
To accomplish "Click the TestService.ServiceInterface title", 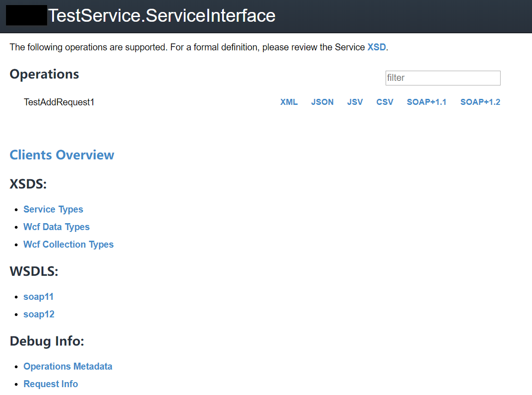I will pyautogui.click(x=163, y=15).
